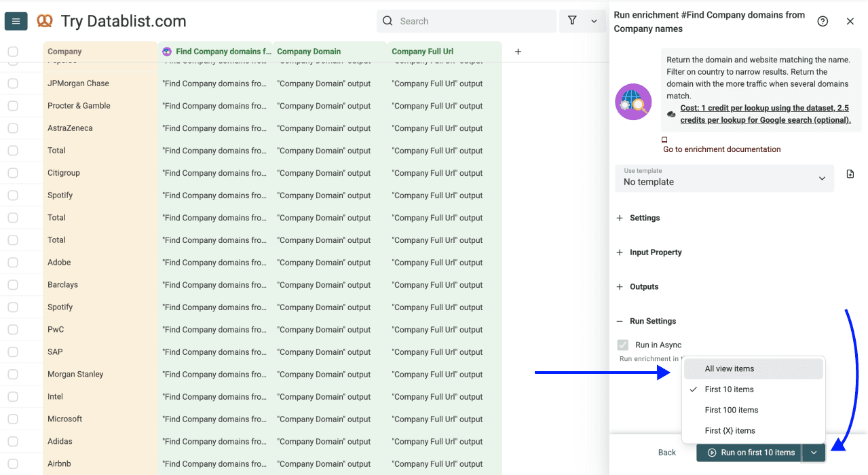Click the globe enrichment icon on the column header
The height and width of the screenshot is (475, 868).
166,51
